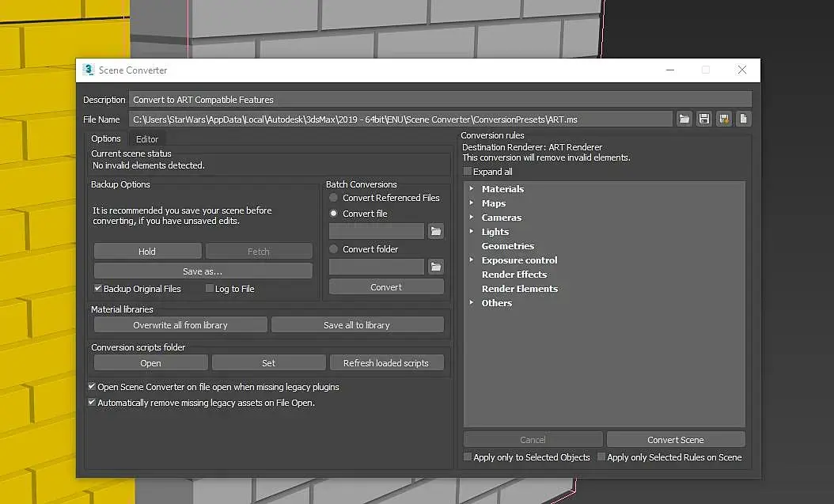Select the Render Effects tree item
This screenshot has height=504, width=834.
pos(514,275)
